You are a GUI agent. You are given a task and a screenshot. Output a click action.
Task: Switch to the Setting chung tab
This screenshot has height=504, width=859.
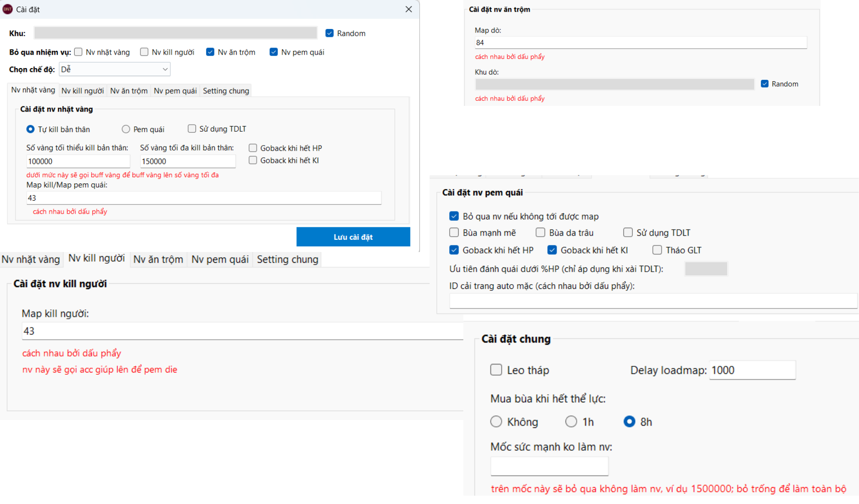coord(226,91)
